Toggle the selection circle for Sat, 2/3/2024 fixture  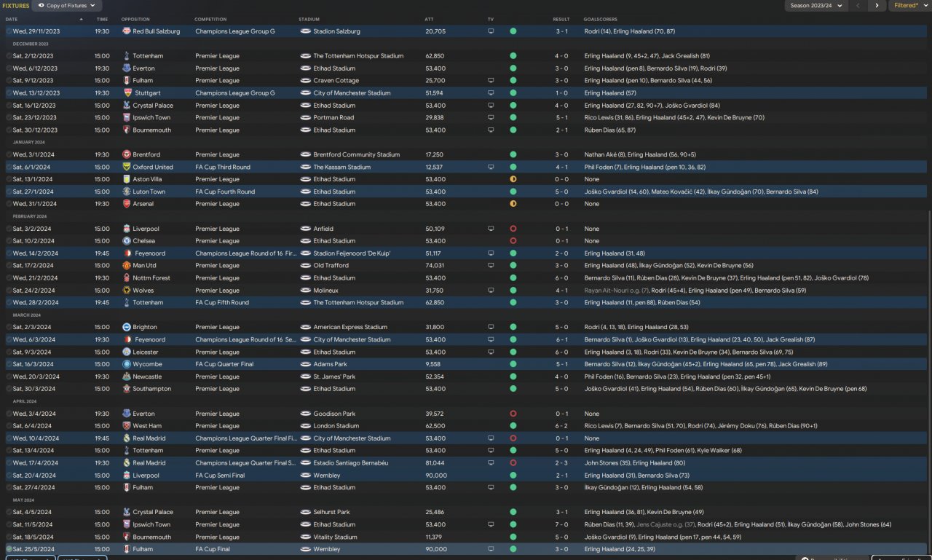tap(9, 327)
